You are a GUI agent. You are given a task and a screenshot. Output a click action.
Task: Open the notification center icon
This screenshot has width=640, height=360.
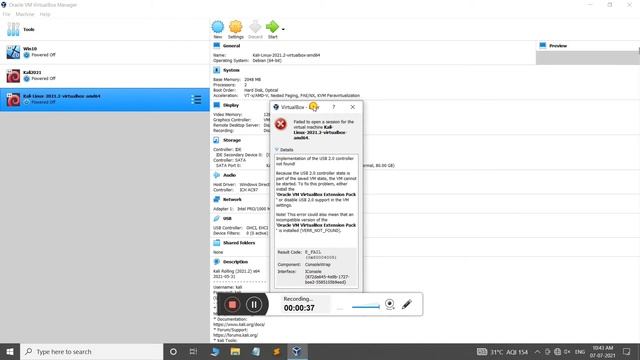pyautogui.click(x=627, y=351)
